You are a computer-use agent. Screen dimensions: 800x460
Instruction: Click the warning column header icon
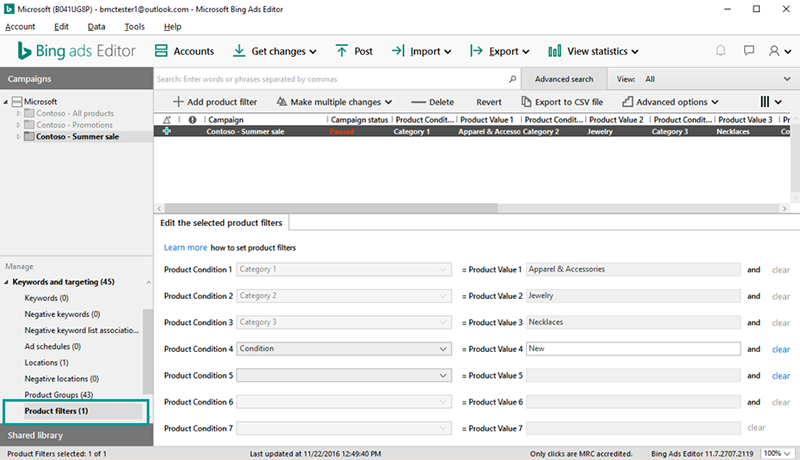[x=167, y=120]
